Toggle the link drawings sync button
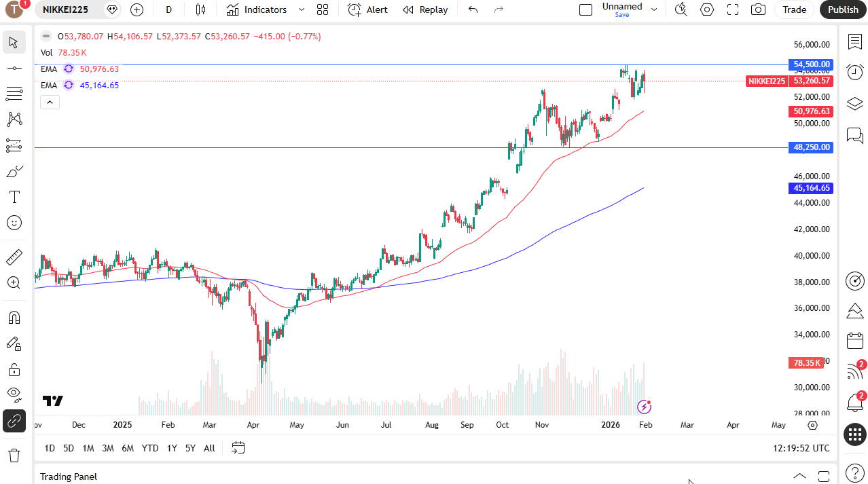 [x=14, y=421]
